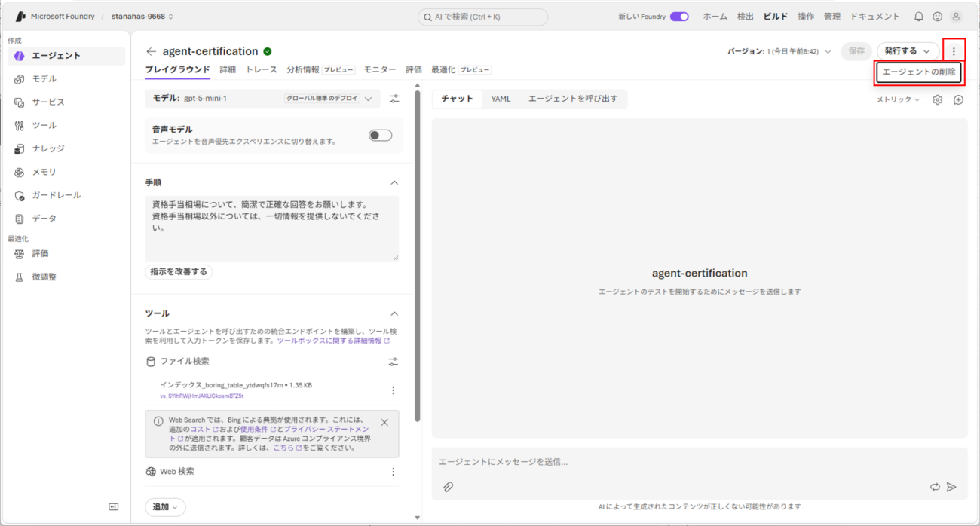Screen dimensions: 980x526
Task: Click the エージェントにメッセージを送信 input
Action: point(700,462)
